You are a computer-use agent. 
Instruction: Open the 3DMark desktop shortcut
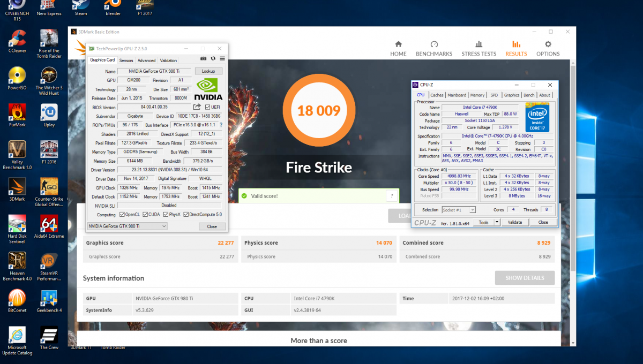tap(17, 190)
